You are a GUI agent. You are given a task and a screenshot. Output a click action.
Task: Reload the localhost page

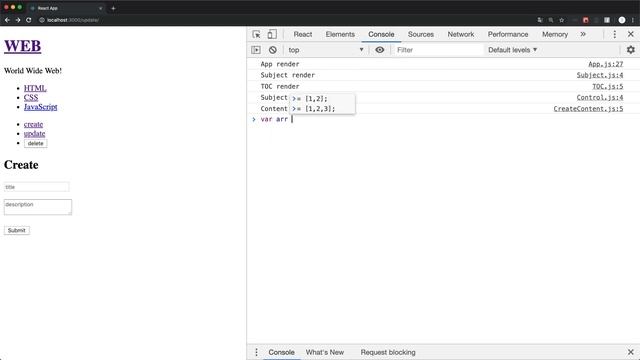click(x=29, y=20)
